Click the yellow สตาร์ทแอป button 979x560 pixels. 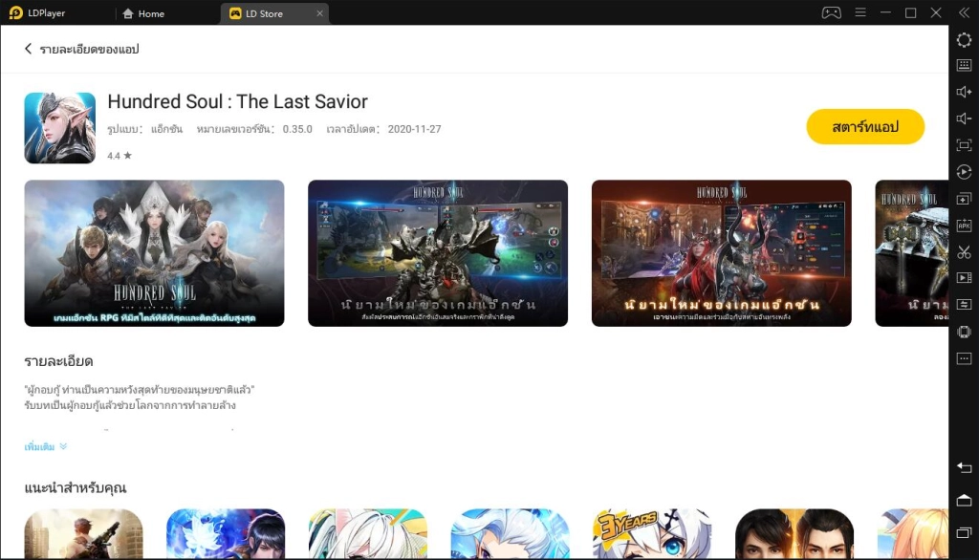[x=865, y=127]
